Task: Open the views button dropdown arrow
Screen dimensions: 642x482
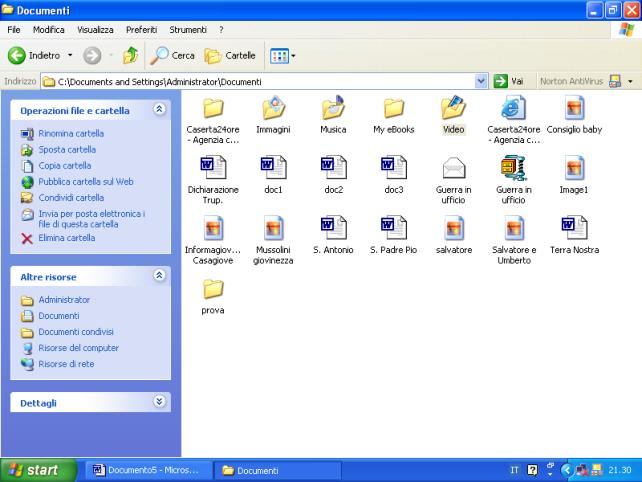Action: point(293,56)
